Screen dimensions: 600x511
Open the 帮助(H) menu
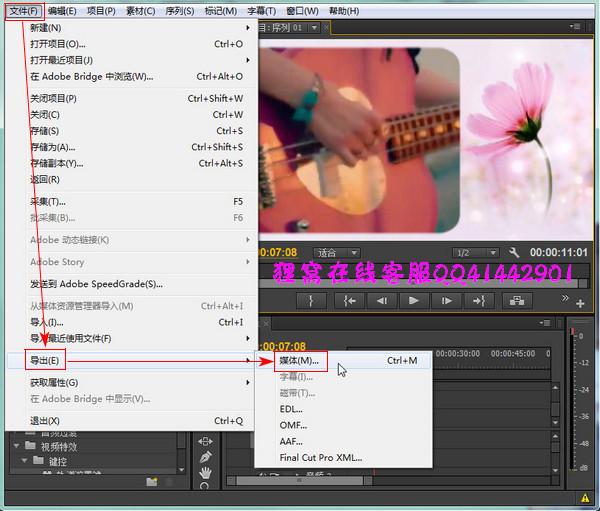pyautogui.click(x=344, y=11)
